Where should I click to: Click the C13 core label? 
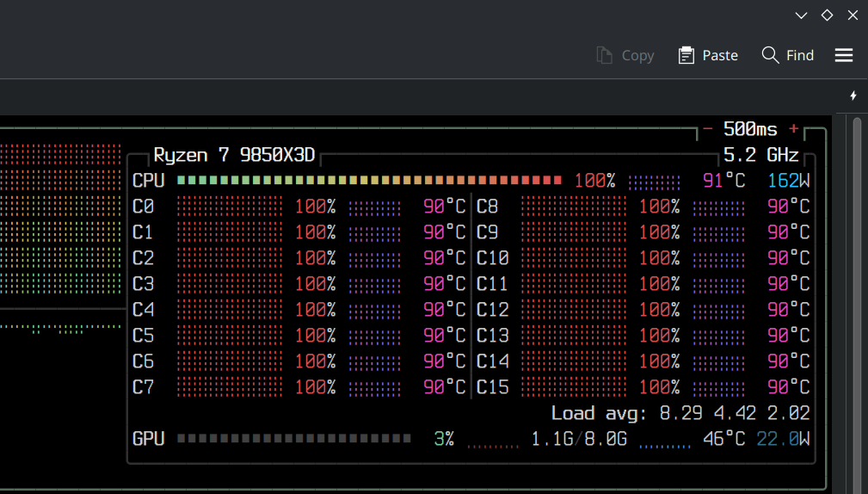click(x=493, y=336)
